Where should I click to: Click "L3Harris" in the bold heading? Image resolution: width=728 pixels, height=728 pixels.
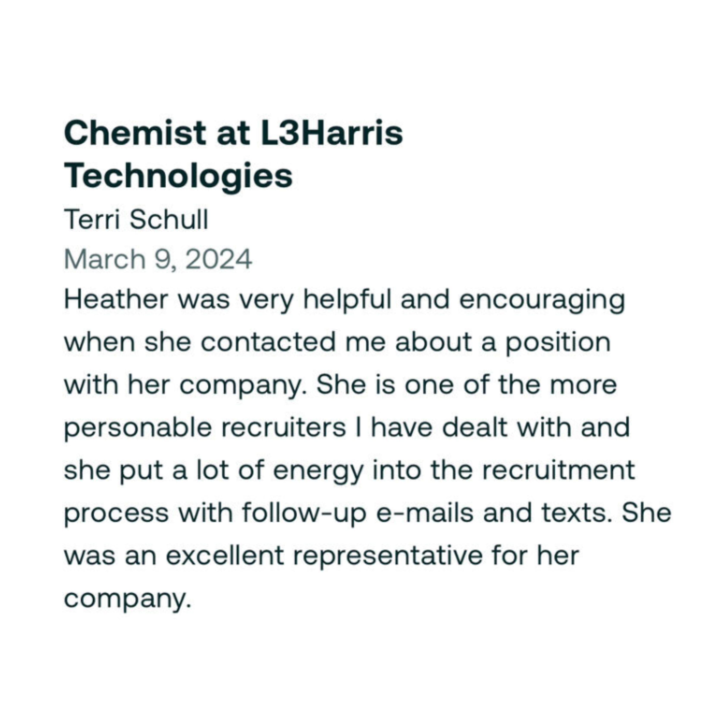coord(332,133)
